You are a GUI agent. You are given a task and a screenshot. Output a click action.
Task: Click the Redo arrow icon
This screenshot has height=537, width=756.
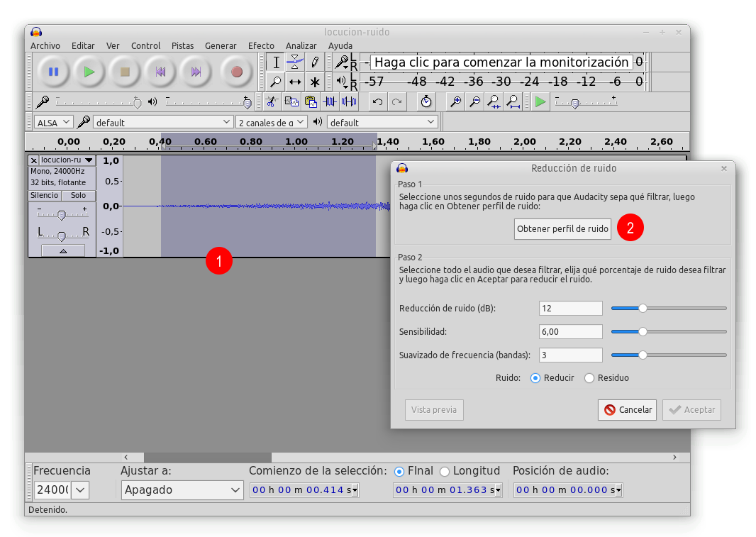point(397,102)
